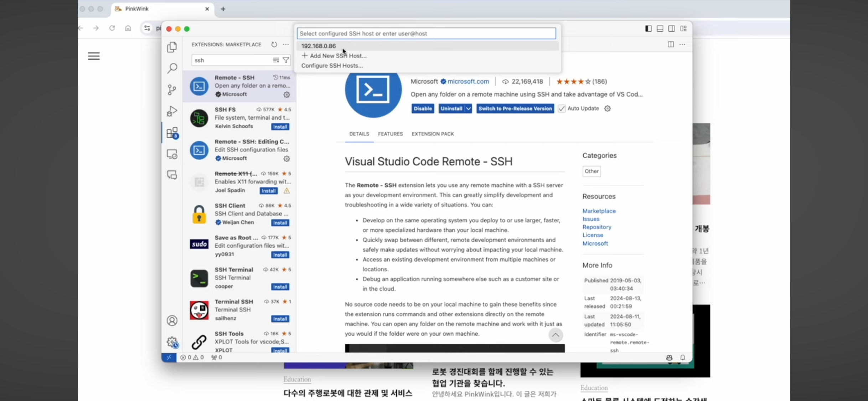Toggle the primary side bar layout icon

pos(649,29)
